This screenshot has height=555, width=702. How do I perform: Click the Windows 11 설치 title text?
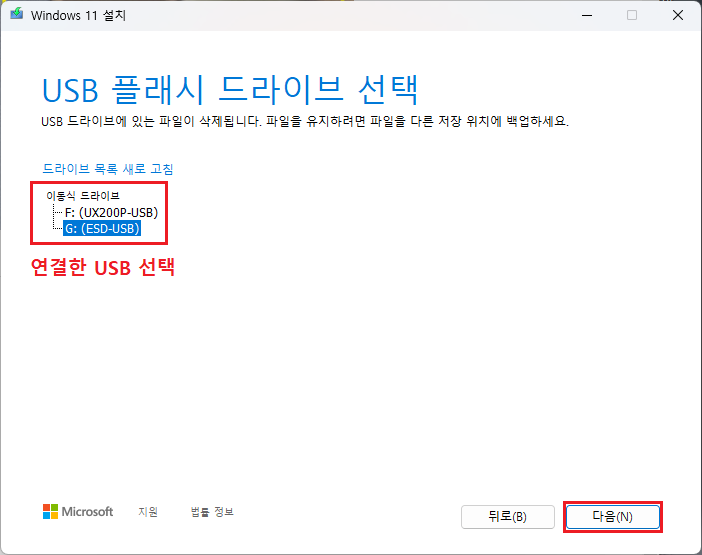(78, 15)
